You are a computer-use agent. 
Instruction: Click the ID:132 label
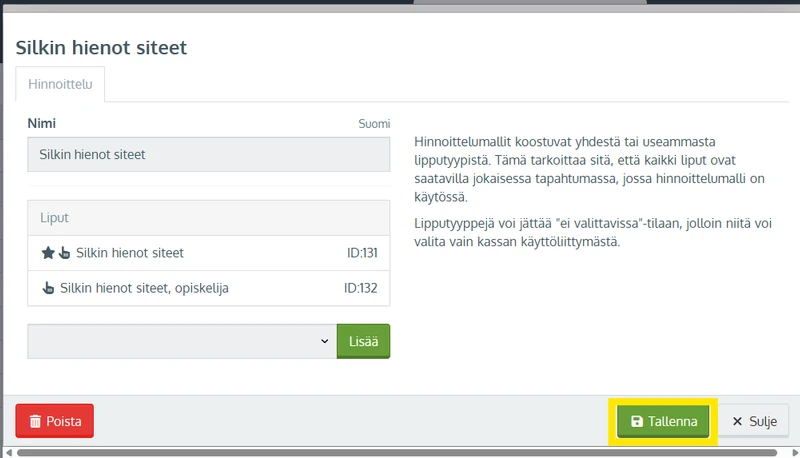[360, 288]
